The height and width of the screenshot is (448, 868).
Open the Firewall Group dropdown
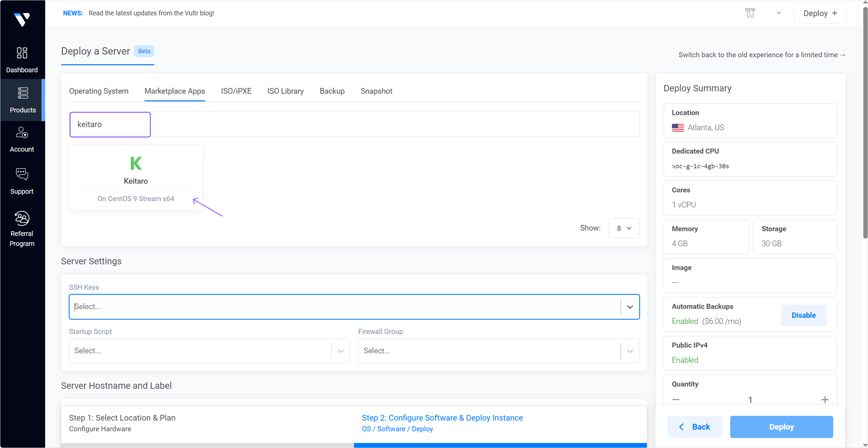(x=498, y=351)
